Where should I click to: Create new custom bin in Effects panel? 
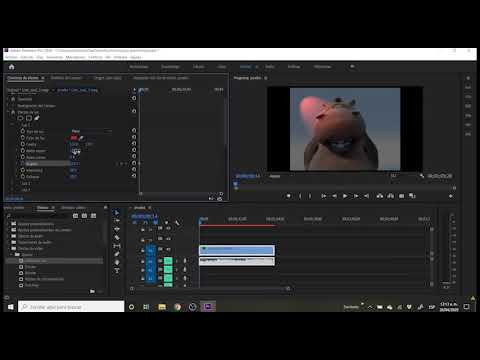[92, 291]
